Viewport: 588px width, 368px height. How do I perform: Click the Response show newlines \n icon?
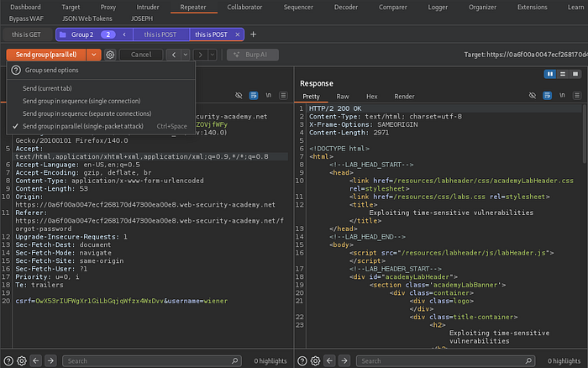click(x=563, y=97)
